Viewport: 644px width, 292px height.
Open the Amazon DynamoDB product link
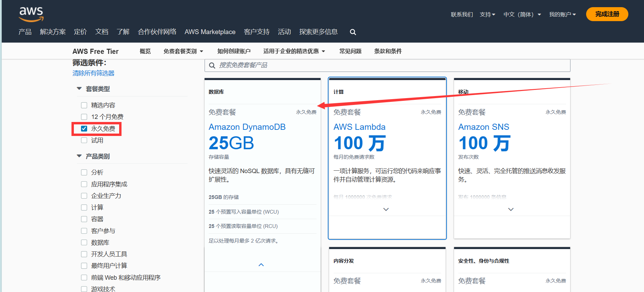pyautogui.click(x=247, y=127)
